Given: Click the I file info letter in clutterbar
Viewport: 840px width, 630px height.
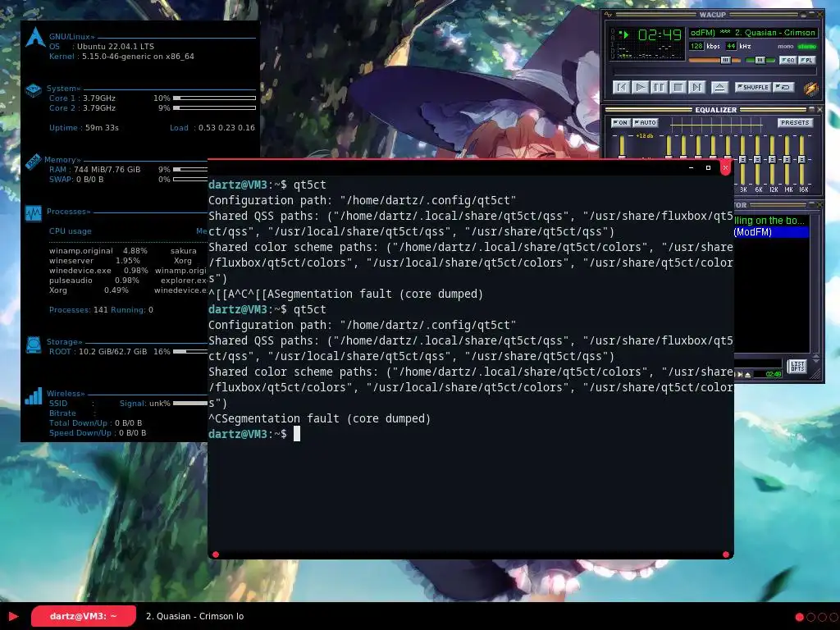Looking at the screenshot, I should 613,44.
